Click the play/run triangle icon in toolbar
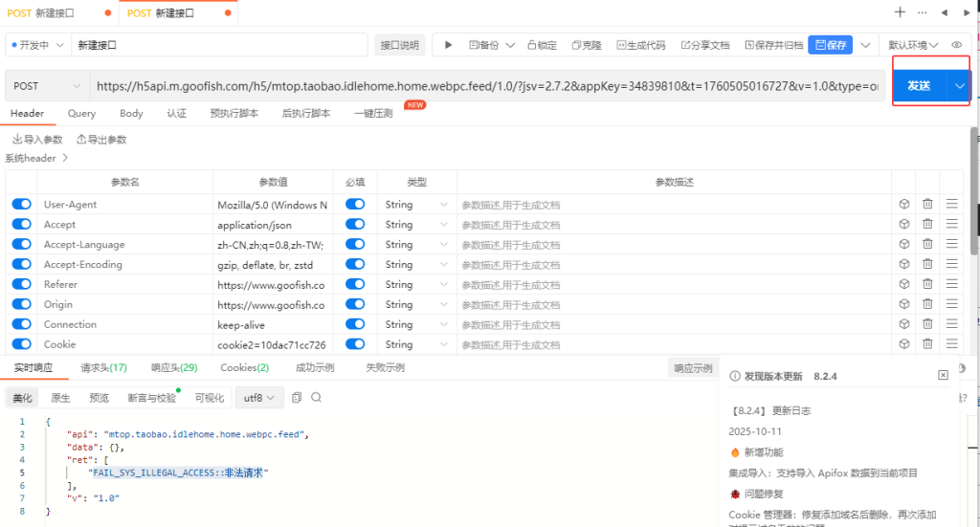 [x=448, y=45]
